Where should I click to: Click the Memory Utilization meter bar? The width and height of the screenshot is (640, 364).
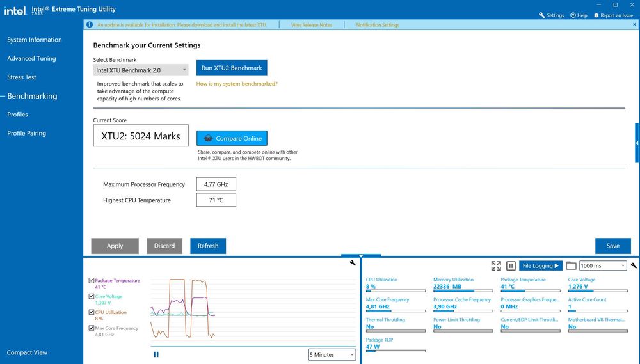[463, 291]
